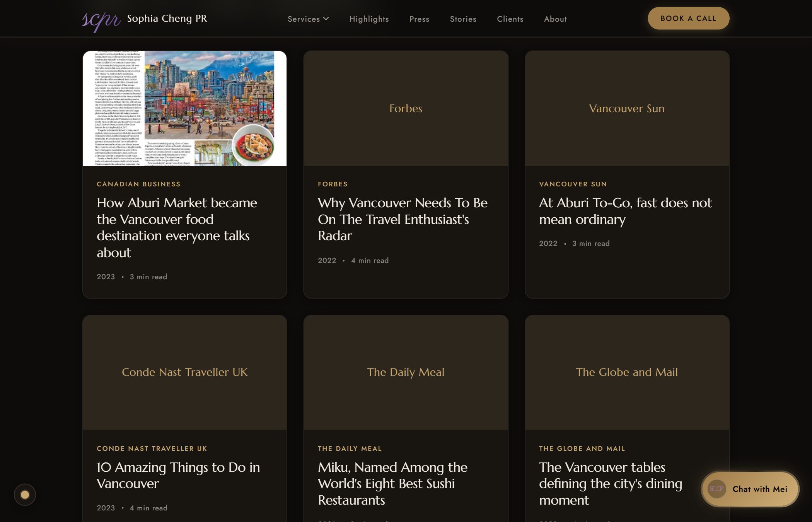Click the 2023 · 3 min read text

[x=132, y=277]
